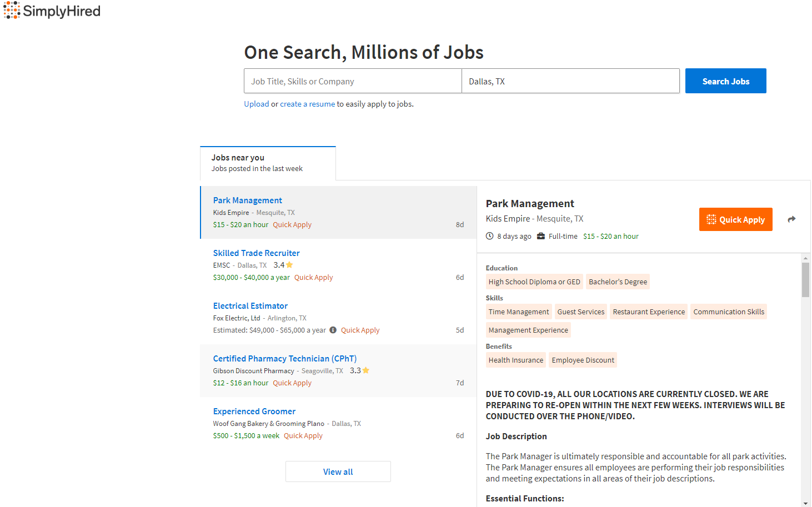Click the job title search input field
Image resolution: width=812 pixels, height=507 pixels.
[x=352, y=81]
